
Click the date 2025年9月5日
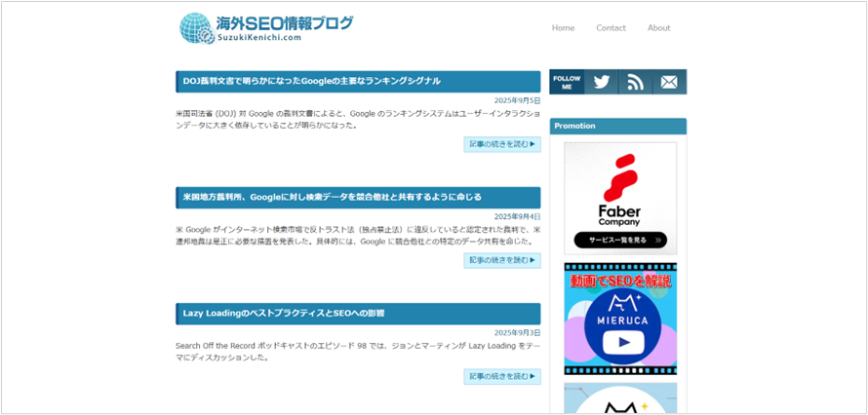coord(518,100)
